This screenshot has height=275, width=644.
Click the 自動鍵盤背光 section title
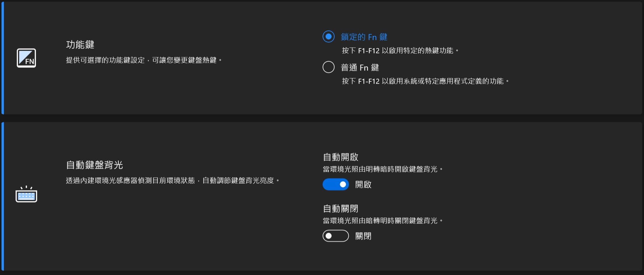point(94,165)
